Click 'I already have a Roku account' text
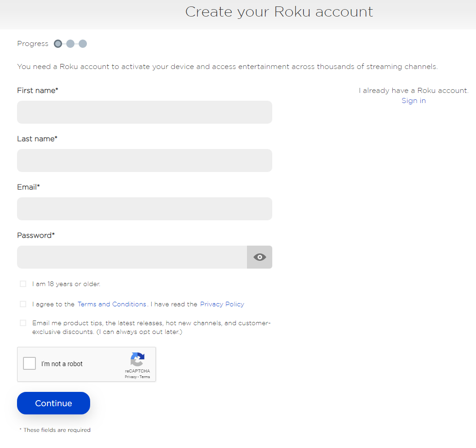This screenshot has width=476, height=448. coord(413,90)
